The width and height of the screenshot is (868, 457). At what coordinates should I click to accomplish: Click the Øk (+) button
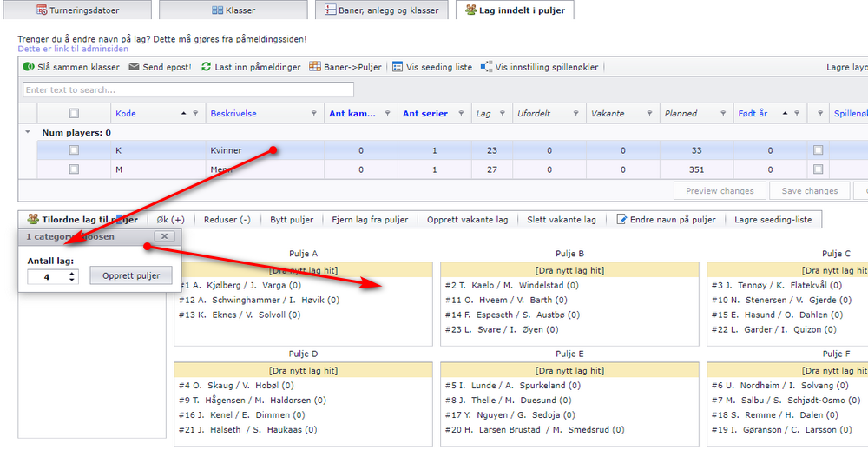(170, 219)
